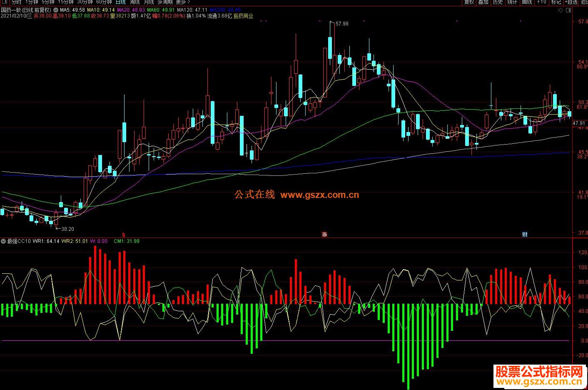Click the MA20: 48.93 label
588x390 pixels.
(131, 10)
